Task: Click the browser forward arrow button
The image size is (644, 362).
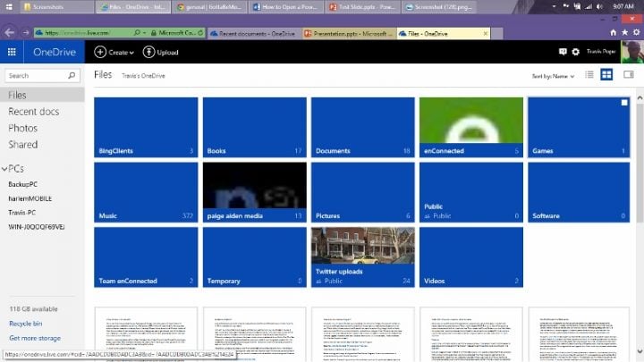Action: (x=25, y=33)
